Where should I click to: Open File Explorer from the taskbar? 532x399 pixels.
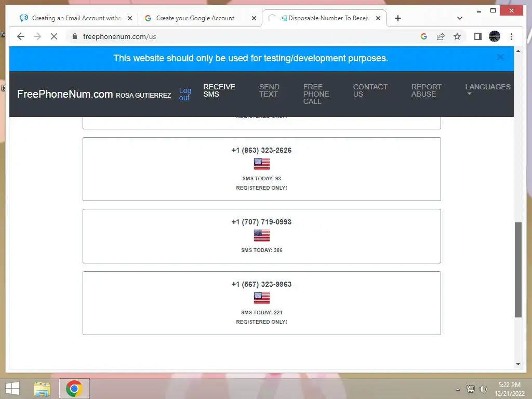[x=42, y=389]
